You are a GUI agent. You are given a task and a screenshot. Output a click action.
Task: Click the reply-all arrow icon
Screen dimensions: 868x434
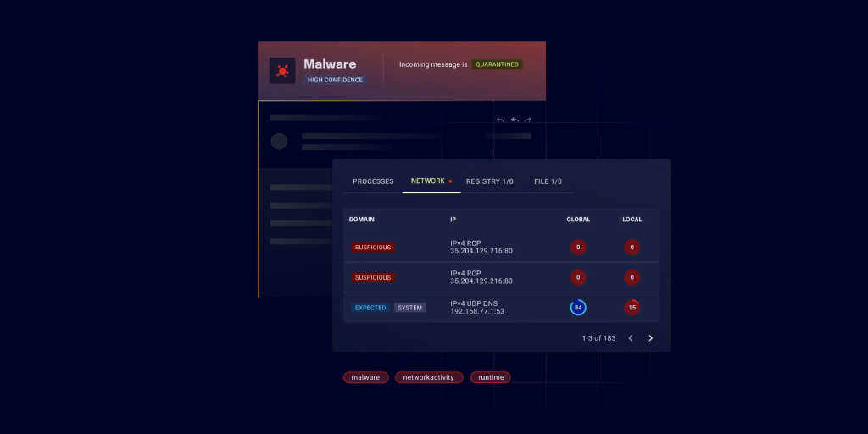point(514,120)
